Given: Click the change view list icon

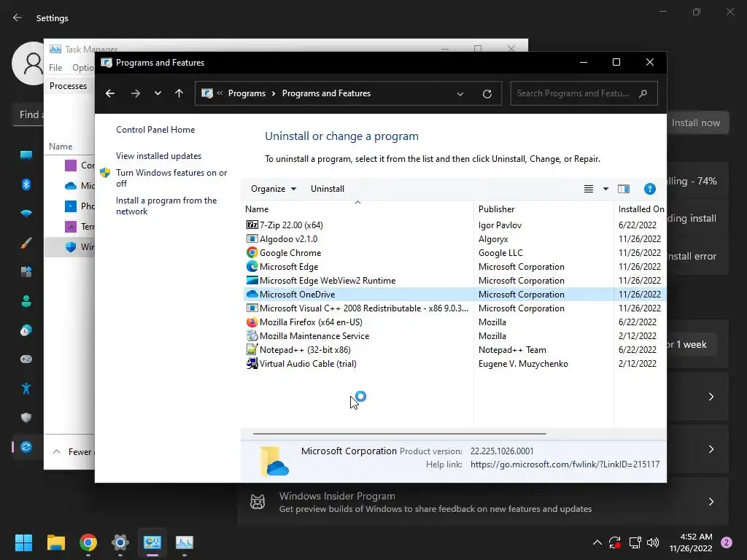Looking at the screenshot, I should coord(589,189).
